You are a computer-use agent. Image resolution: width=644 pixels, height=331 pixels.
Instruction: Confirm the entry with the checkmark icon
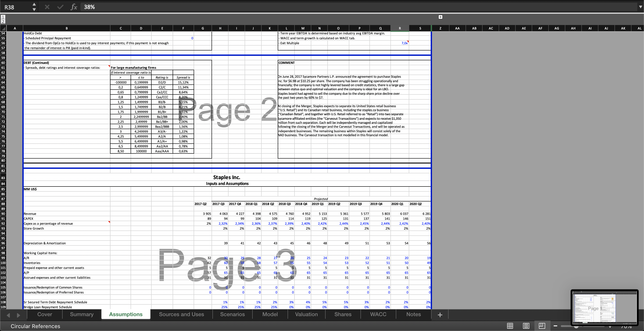pos(60,7)
